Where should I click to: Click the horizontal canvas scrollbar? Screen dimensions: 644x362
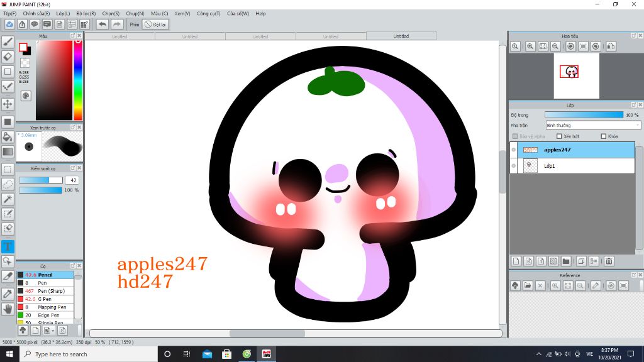pyautogui.click(x=267, y=333)
